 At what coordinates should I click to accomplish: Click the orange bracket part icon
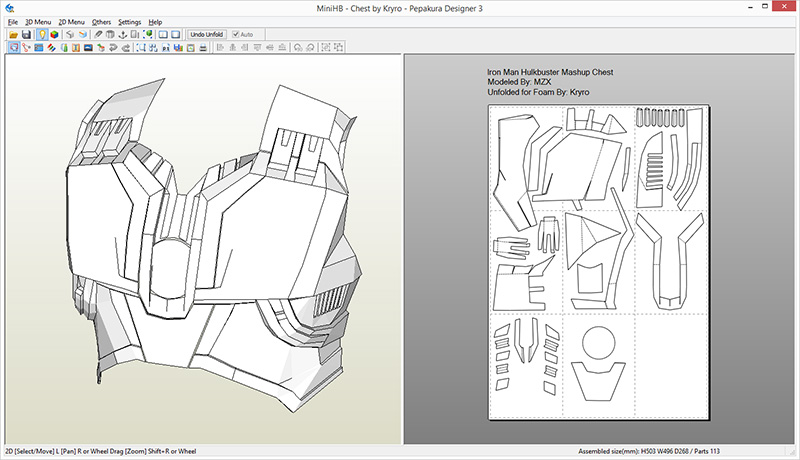tap(76, 47)
